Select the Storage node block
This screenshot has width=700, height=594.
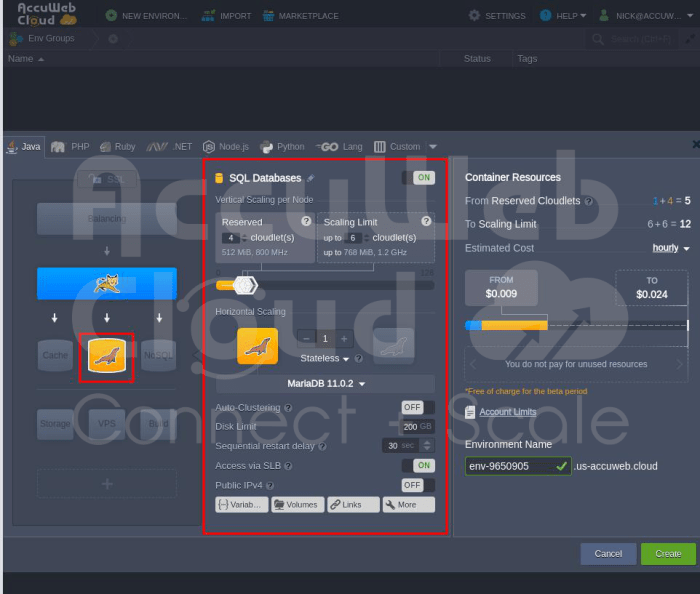55,424
